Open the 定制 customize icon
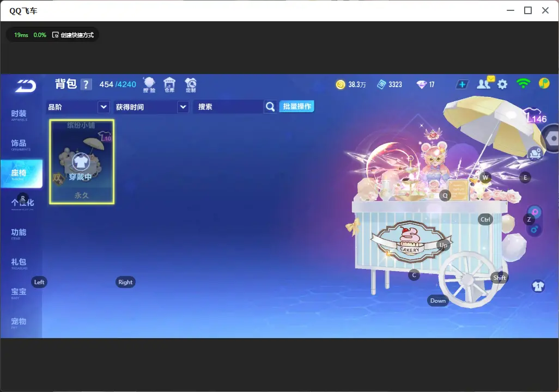 (191, 85)
